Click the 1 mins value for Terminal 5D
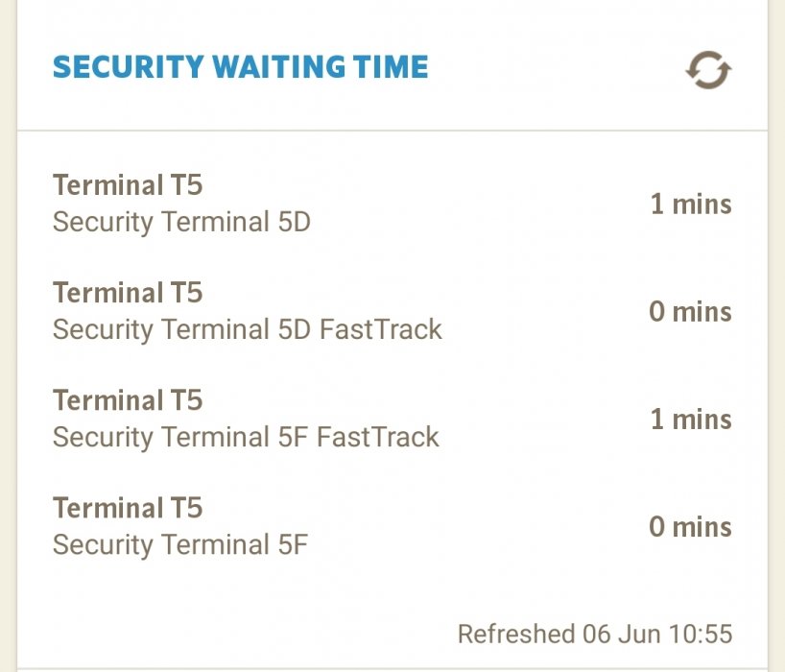The width and height of the screenshot is (785, 672). pos(690,204)
